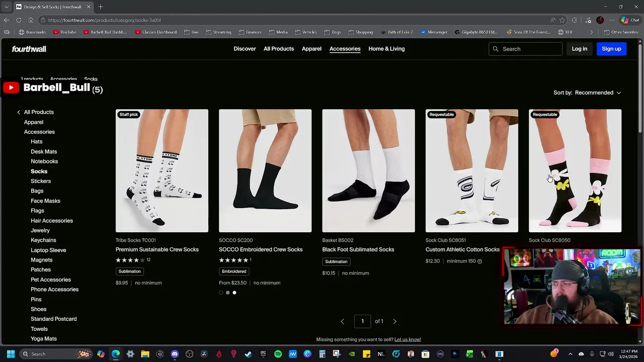Open Steam from the taskbar

click(248, 354)
